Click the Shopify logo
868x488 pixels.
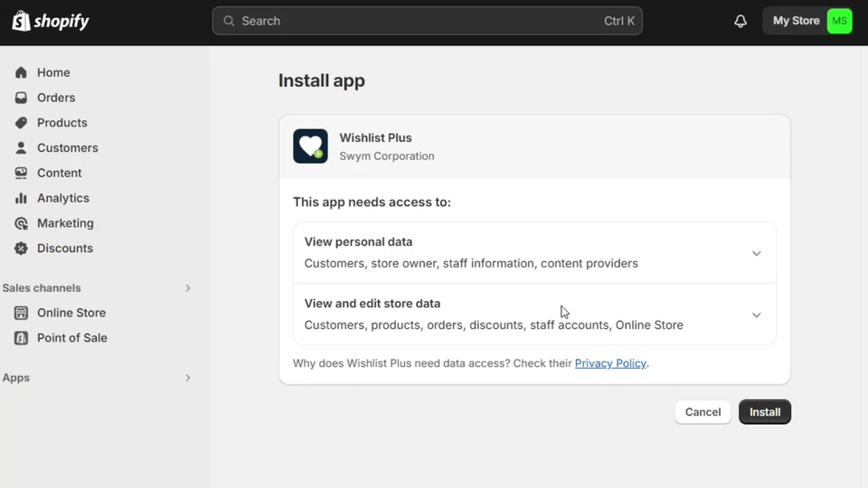[x=51, y=21]
